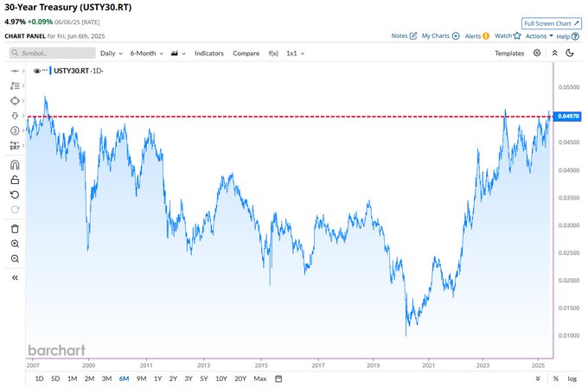Open Alerts
Image resolution: width=588 pixels, height=387 pixels.
(x=477, y=36)
